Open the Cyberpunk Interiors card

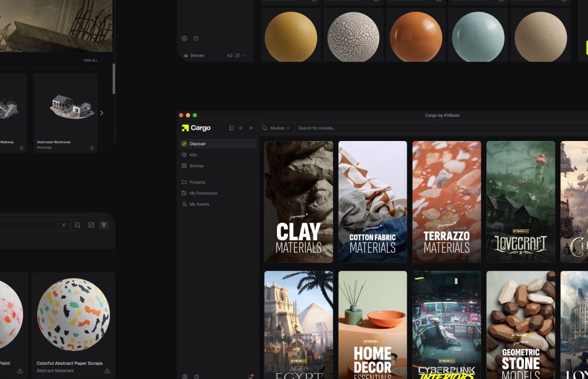(x=447, y=325)
